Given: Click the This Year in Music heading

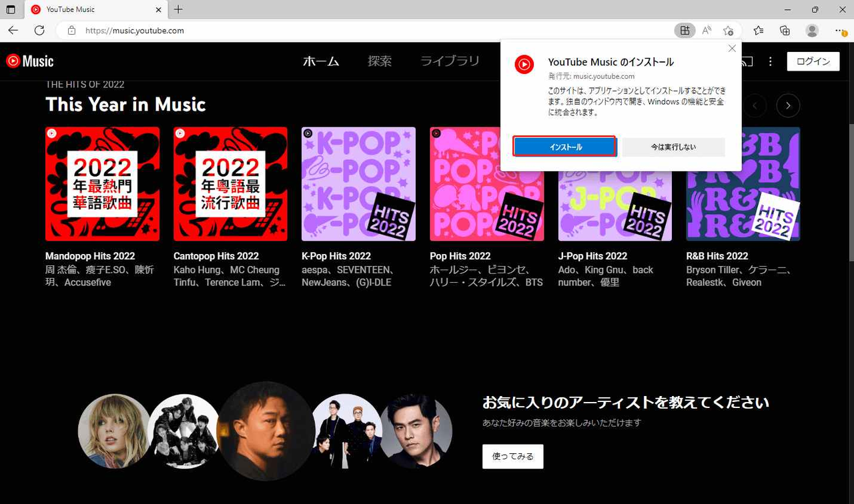Looking at the screenshot, I should (x=125, y=105).
